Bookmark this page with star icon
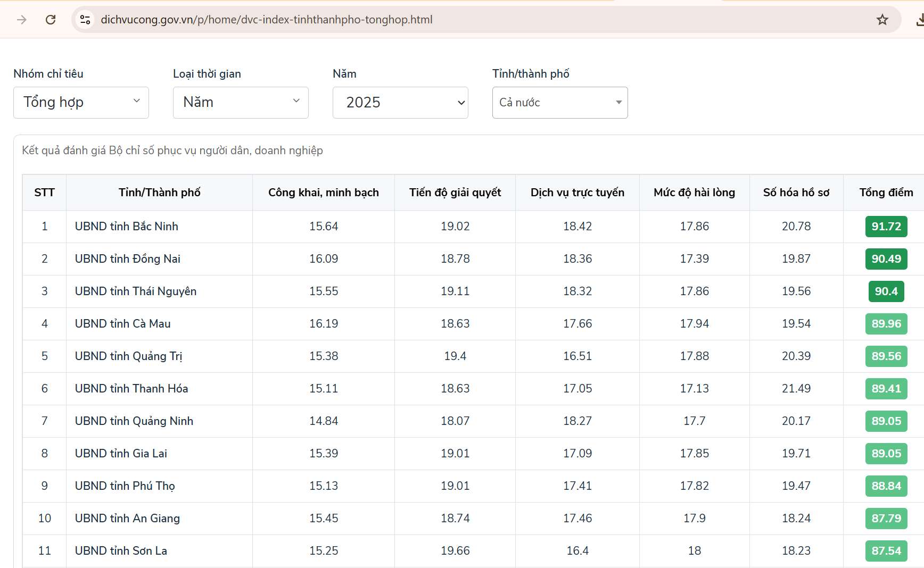The image size is (924, 568). 882,20
